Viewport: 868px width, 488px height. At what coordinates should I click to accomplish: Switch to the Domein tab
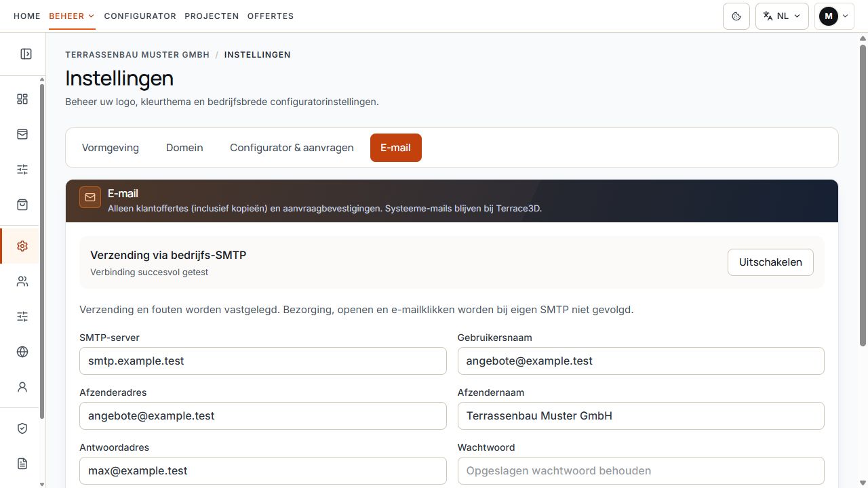click(x=184, y=148)
